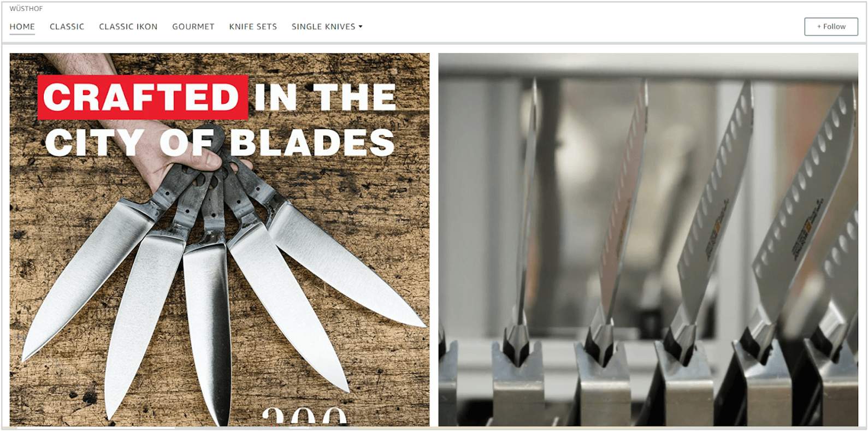Click the CITY OF BLADES headline
Screen dimensions: 868x431
point(220,143)
